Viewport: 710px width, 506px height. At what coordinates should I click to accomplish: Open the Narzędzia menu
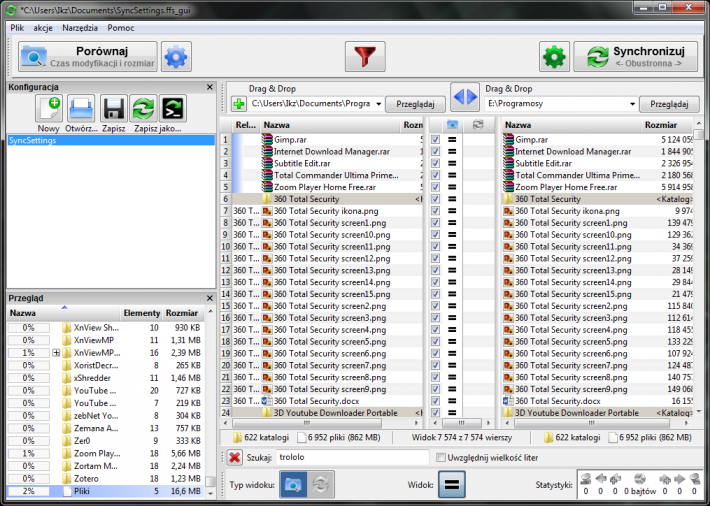coord(80,28)
